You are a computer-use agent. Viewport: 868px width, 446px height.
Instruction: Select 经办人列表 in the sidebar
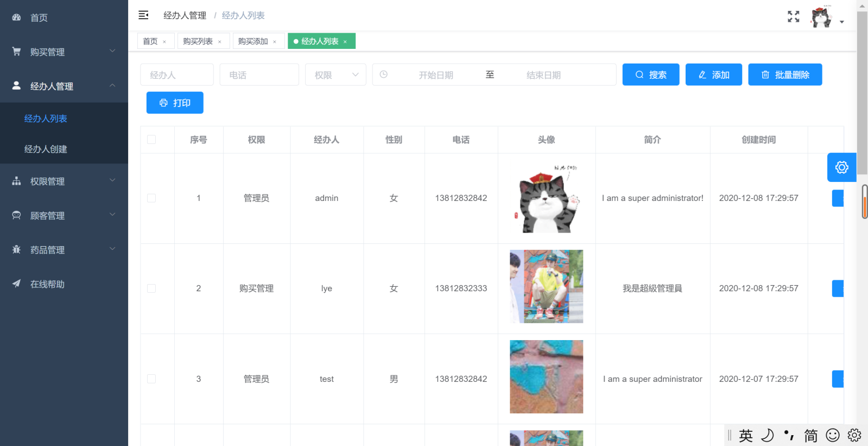pyautogui.click(x=64, y=118)
